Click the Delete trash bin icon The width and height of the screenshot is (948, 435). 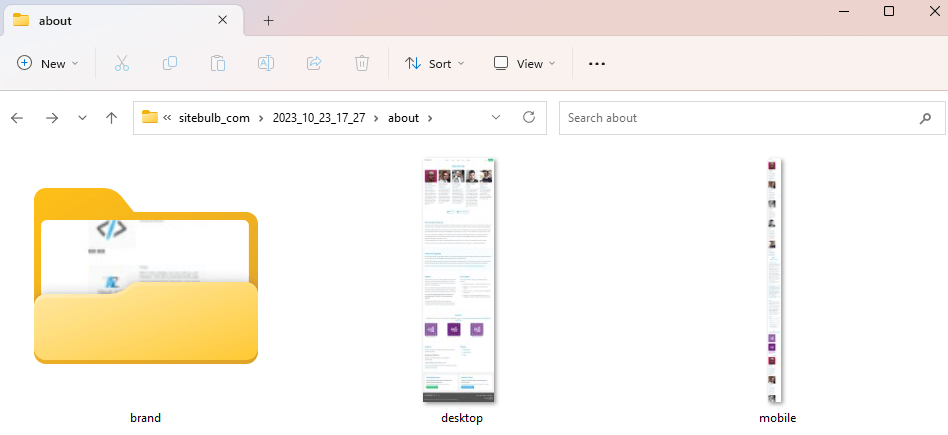pyautogui.click(x=362, y=64)
